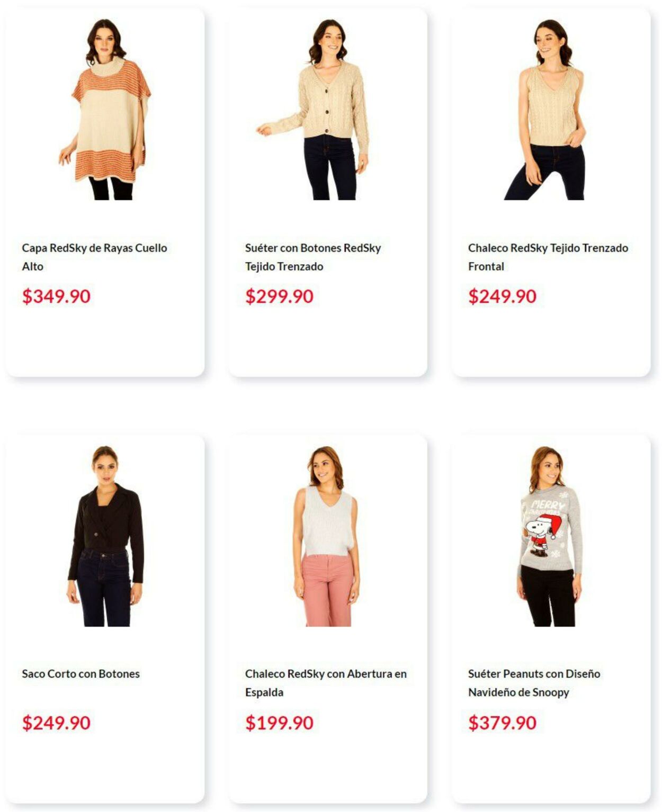This screenshot has width=662, height=812.
Task: Select the $349.90 price
Action: click(56, 296)
